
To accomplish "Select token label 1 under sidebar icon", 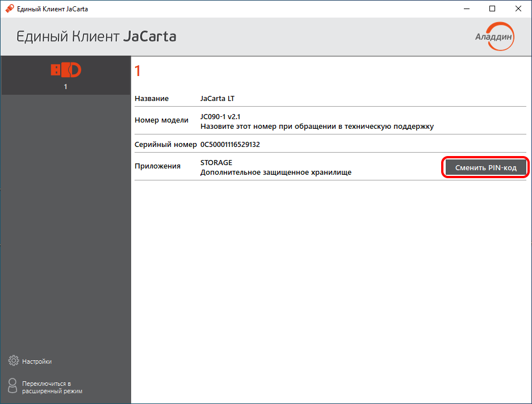I will [66, 87].
